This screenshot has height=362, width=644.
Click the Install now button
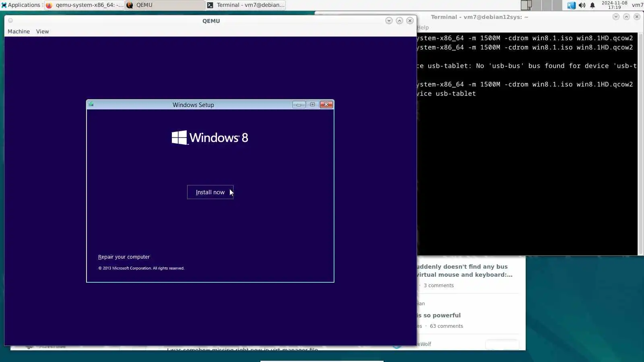tap(210, 192)
